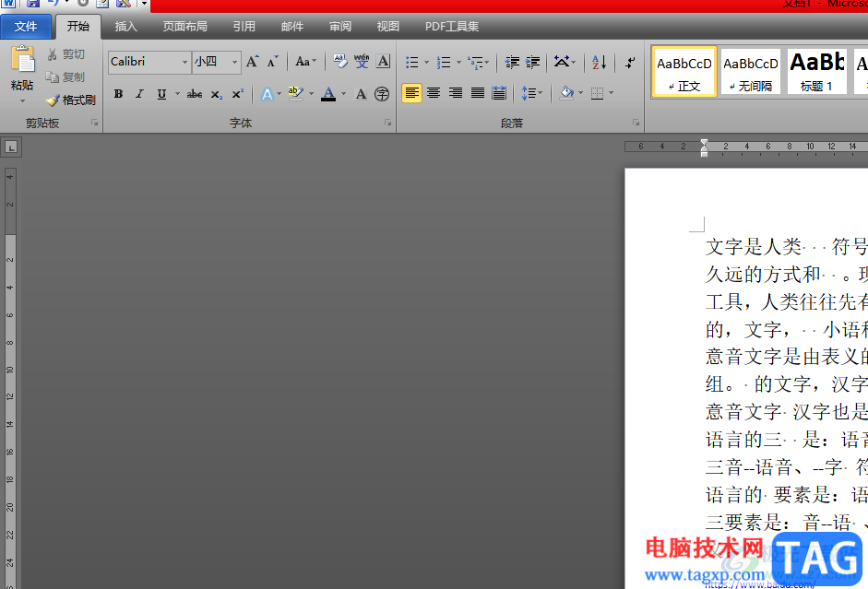Click the Increase Indent icon

[x=532, y=62]
